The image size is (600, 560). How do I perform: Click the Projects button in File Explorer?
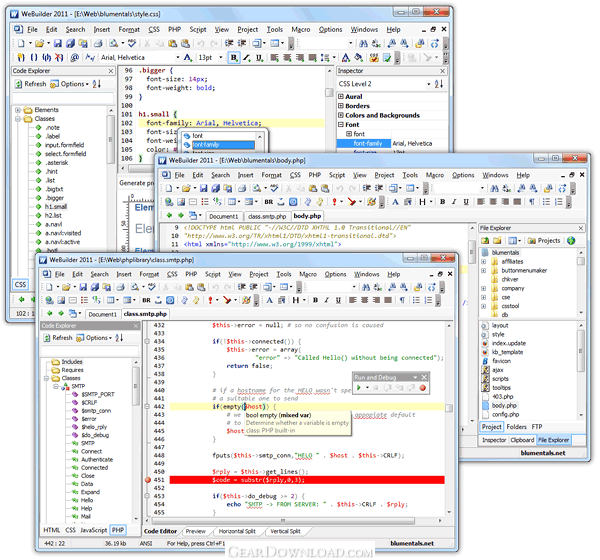tap(544, 241)
